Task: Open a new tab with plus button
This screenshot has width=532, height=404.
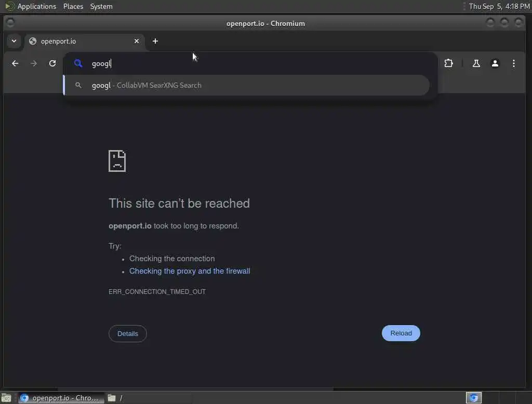Action: pos(155,41)
